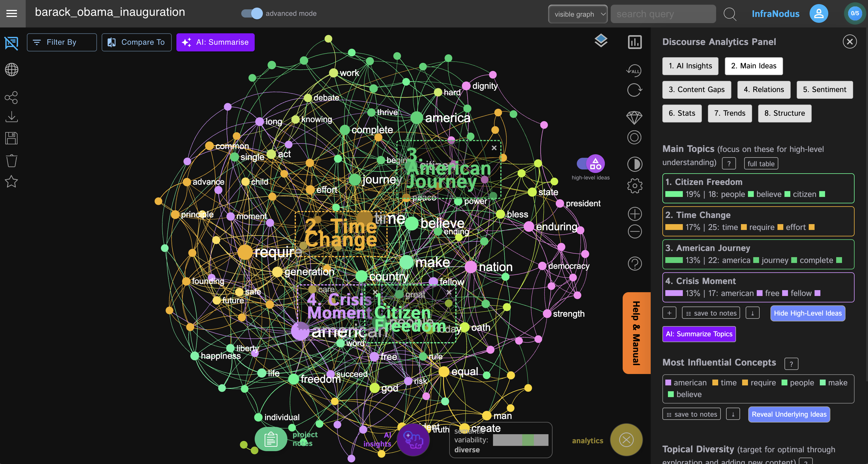Image resolution: width=868 pixels, height=464 pixels.
Task: Close analytics with yellow X circle
Action: (626, 440)
